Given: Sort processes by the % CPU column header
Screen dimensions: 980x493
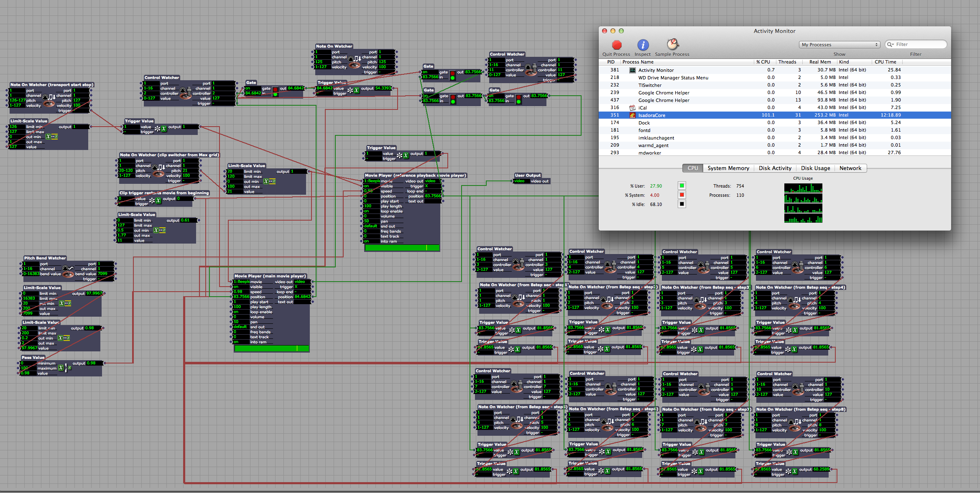Looking at the screenshot, I should [x=763, y=62].
